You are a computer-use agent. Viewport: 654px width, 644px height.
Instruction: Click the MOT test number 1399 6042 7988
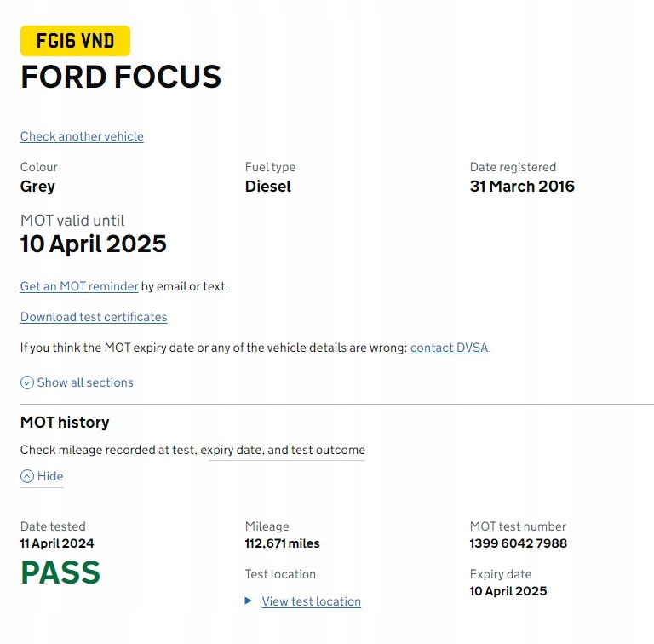tap(518, 543)
